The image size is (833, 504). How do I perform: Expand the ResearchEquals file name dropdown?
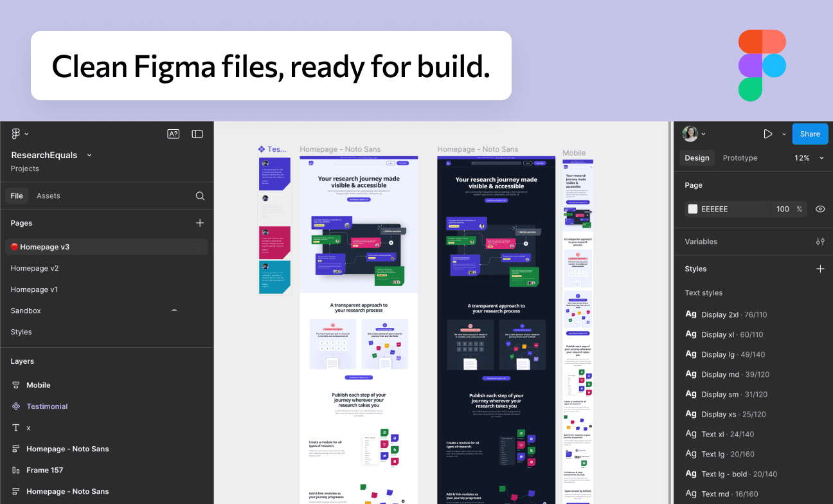coord(89,155)
